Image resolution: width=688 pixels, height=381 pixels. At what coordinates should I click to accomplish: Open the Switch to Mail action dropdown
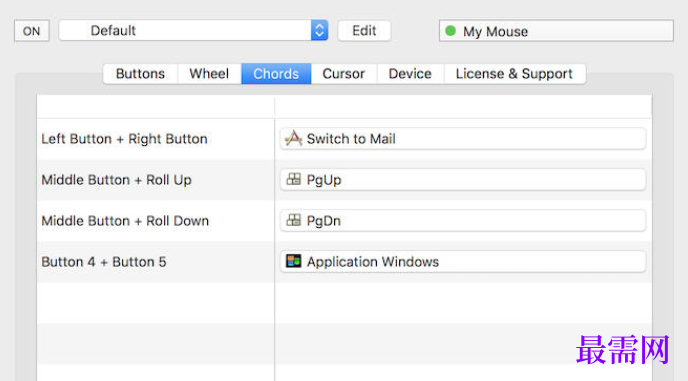click(x=463, y=139)
